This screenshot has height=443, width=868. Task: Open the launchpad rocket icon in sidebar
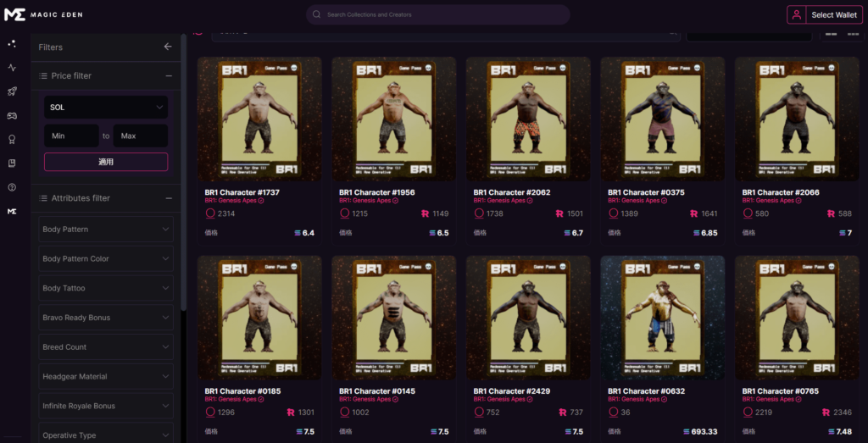(12, 91)
